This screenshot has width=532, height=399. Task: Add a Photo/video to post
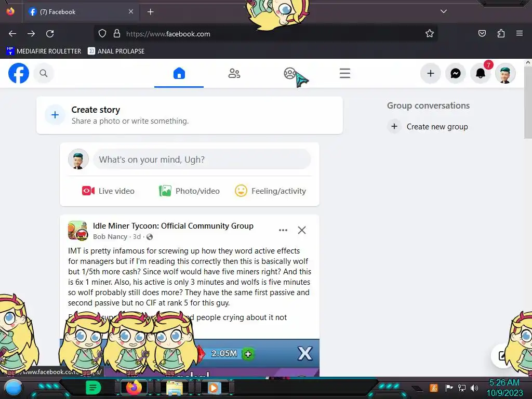189,191
